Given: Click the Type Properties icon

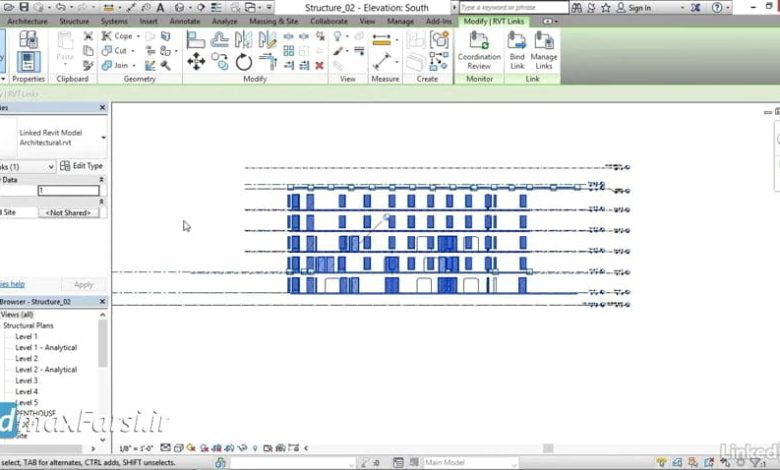Looking at the screenshot, I should pos(28,39).
